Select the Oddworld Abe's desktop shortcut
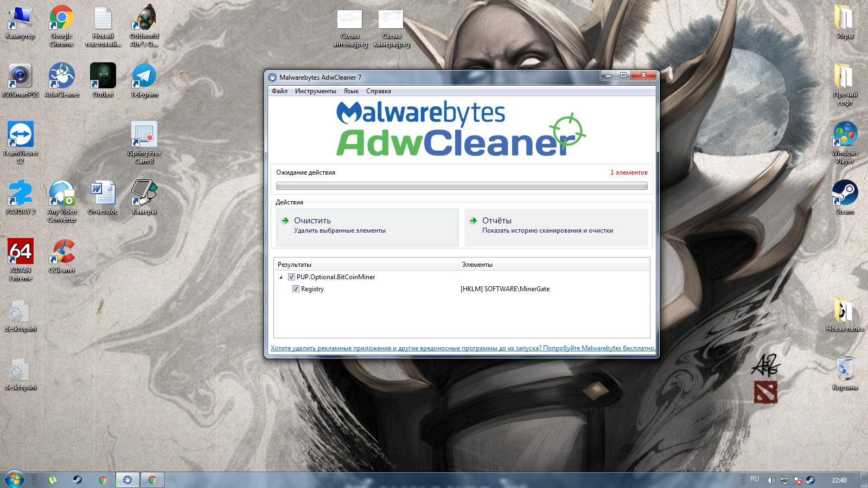 (x=144, y=26)
